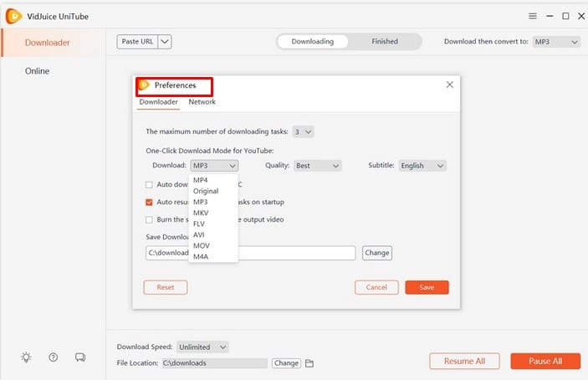This screenshot has height=380, width=588.
Task: Switch to the Finished tab
Action: tap(385, 42)
